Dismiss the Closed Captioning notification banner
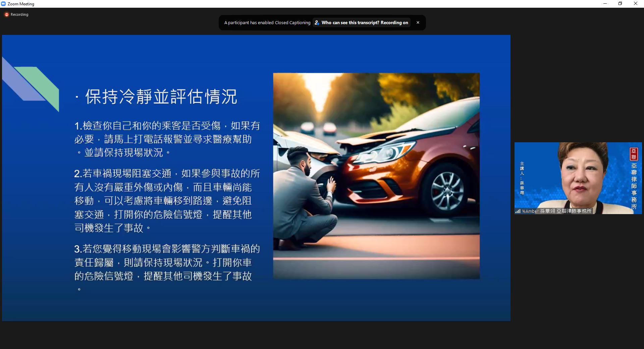The image size is (644, 349). [418, 22]
